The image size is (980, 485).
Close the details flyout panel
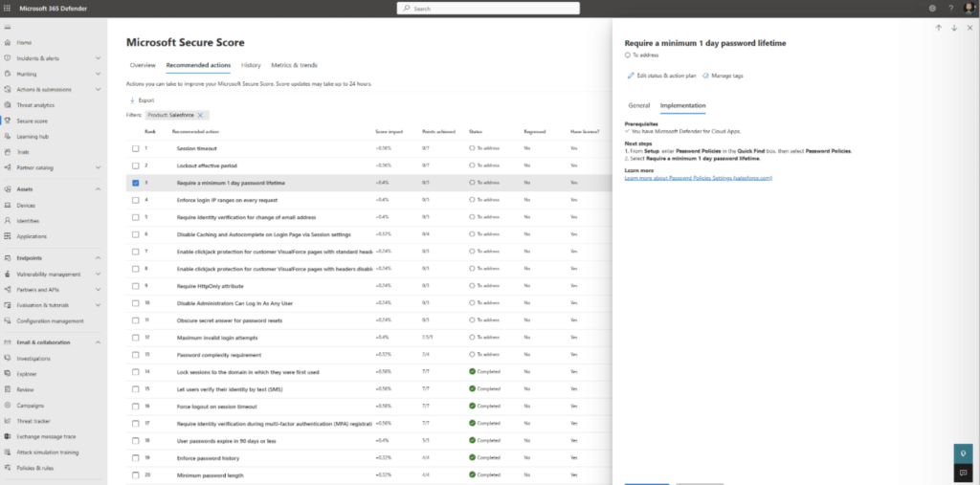(970, 28)
